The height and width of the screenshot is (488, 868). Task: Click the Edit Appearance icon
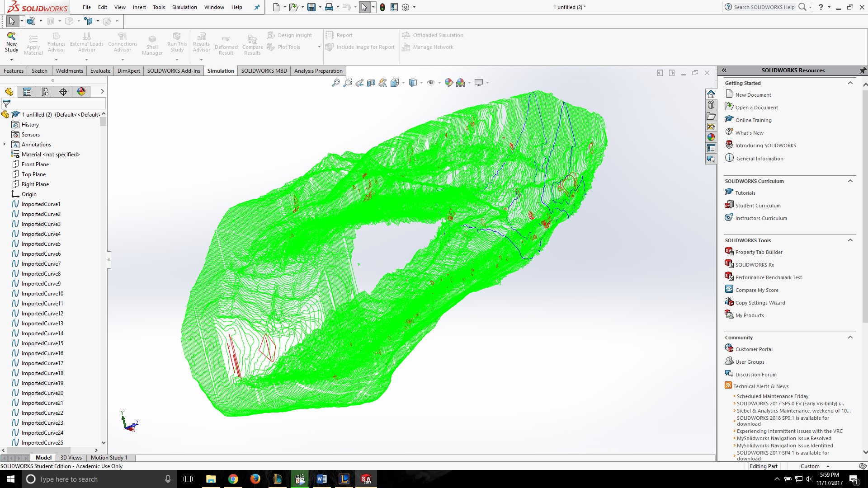click(x=449, y=83)
